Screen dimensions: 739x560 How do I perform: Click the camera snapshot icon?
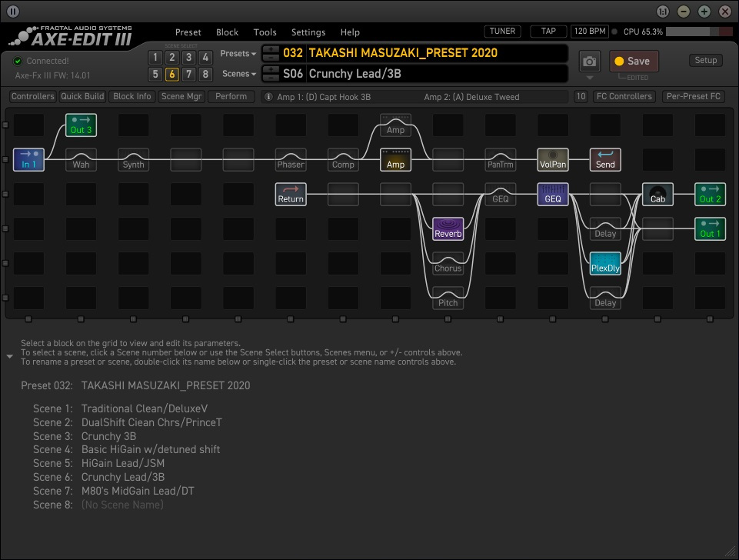click(x=590, y=62)
